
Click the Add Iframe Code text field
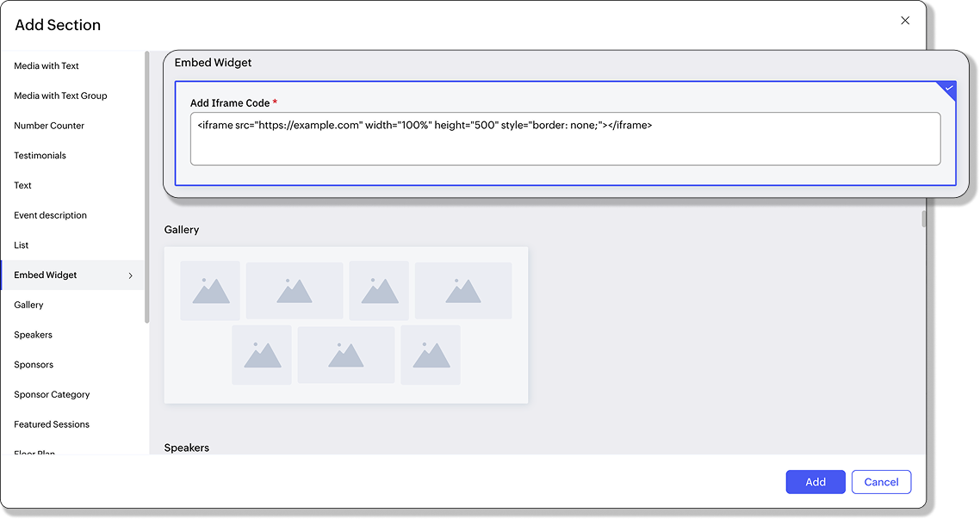[x=565, y=139]
